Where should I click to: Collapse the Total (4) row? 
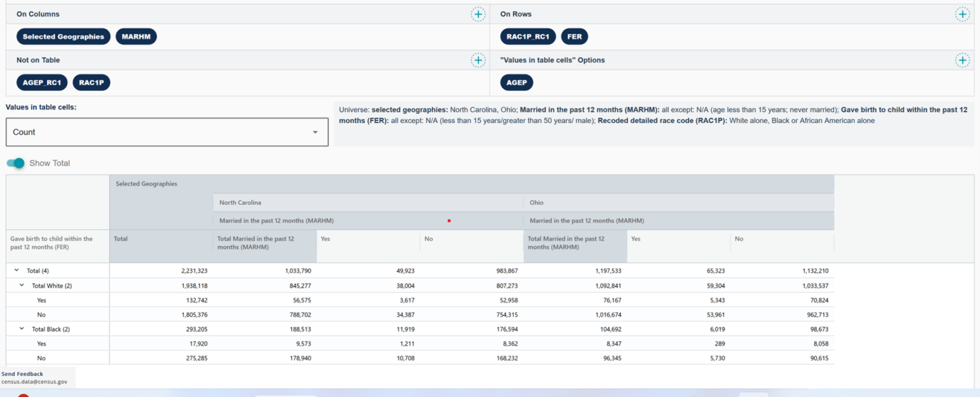click(17, 271)
